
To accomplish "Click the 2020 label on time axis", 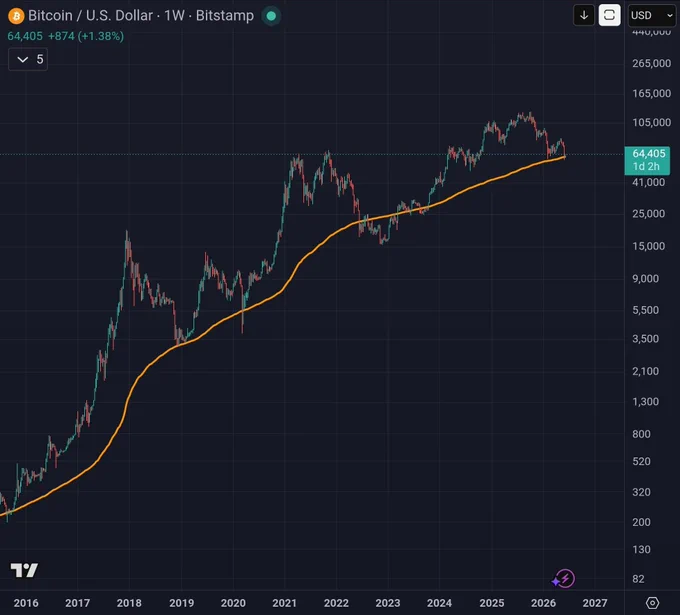I will 233,603.
